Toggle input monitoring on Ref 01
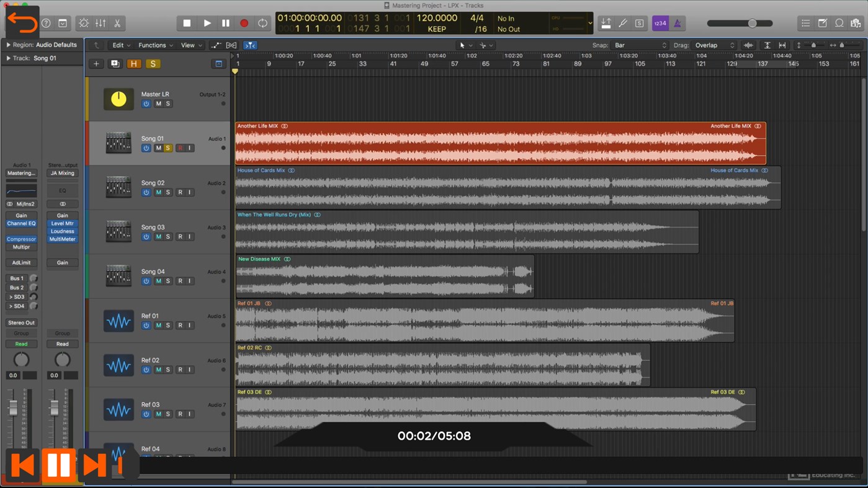The height and width of the screenshot is (488, 868). click(190, 326)
